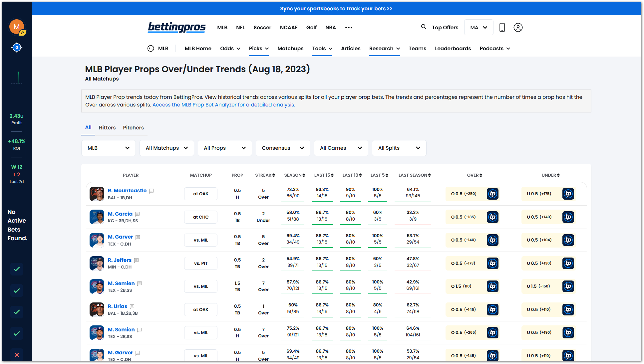Select the Consensus dropdown option
Screen dimensions: 644x364
282,148
